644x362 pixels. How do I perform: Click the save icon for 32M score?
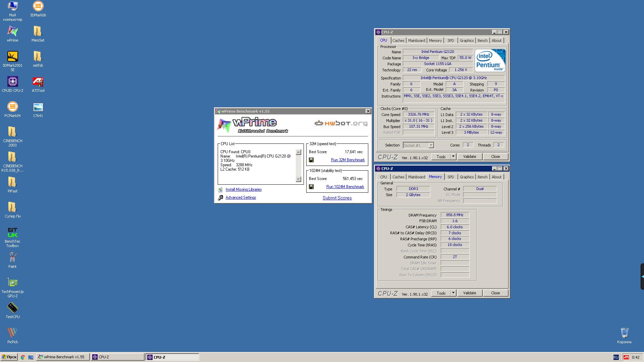(311, 160)
